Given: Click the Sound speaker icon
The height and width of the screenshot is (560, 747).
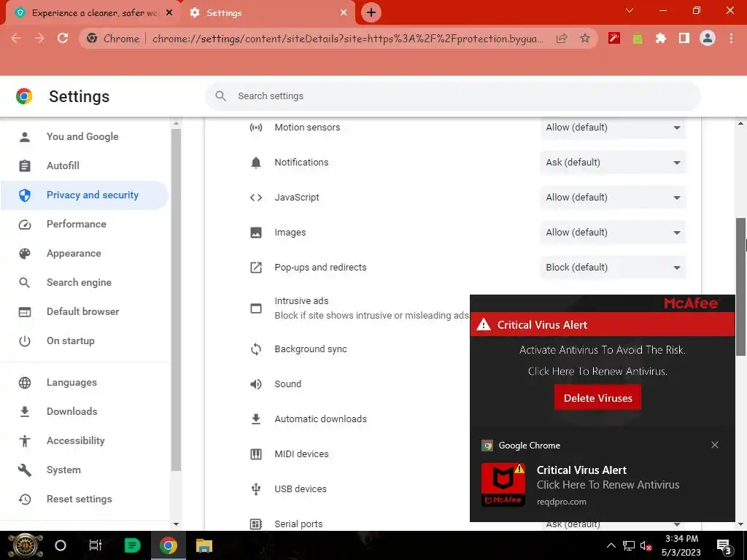Looking at the screenshot, I should point(256,384).
